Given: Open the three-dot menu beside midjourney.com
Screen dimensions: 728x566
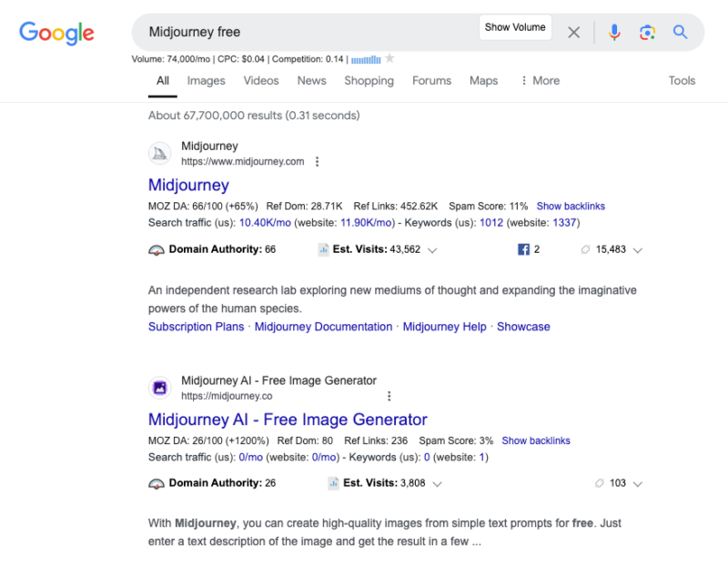Looking at the screenshot, I should pos(317,162).
